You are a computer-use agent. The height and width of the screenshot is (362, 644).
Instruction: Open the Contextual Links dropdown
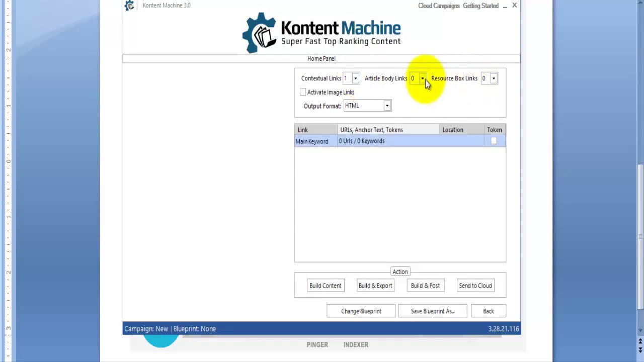click(x=355, y=78)
